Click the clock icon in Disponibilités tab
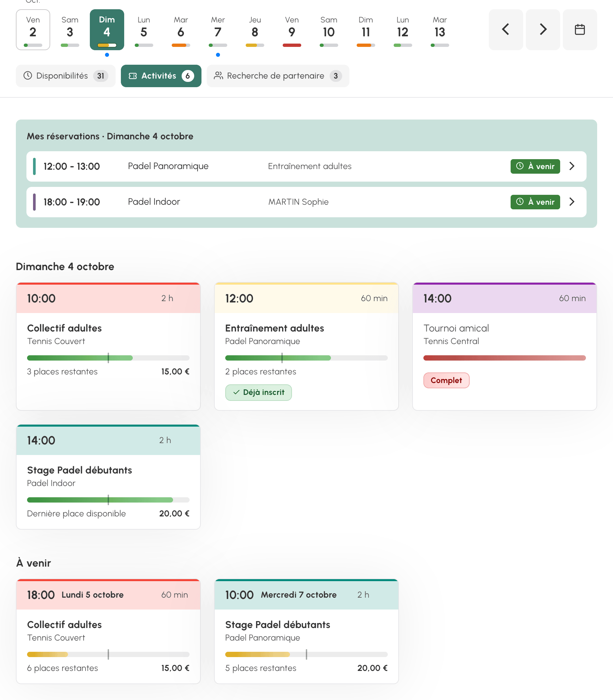 tap(28, 76)
